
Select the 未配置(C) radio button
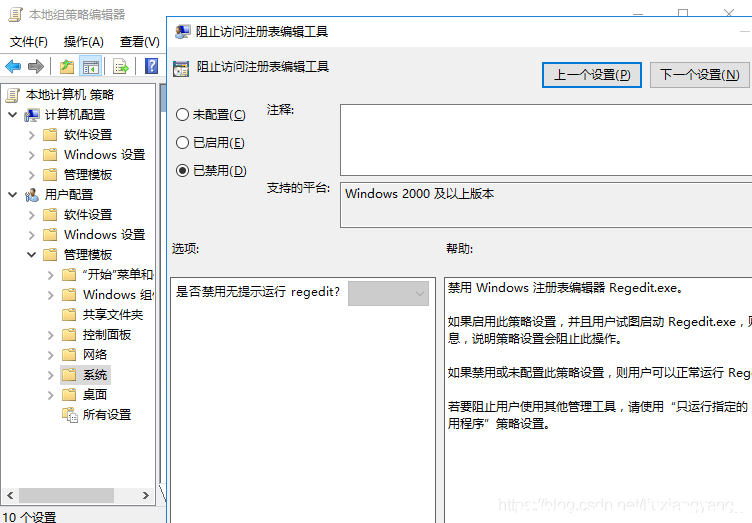pos(182,115)
